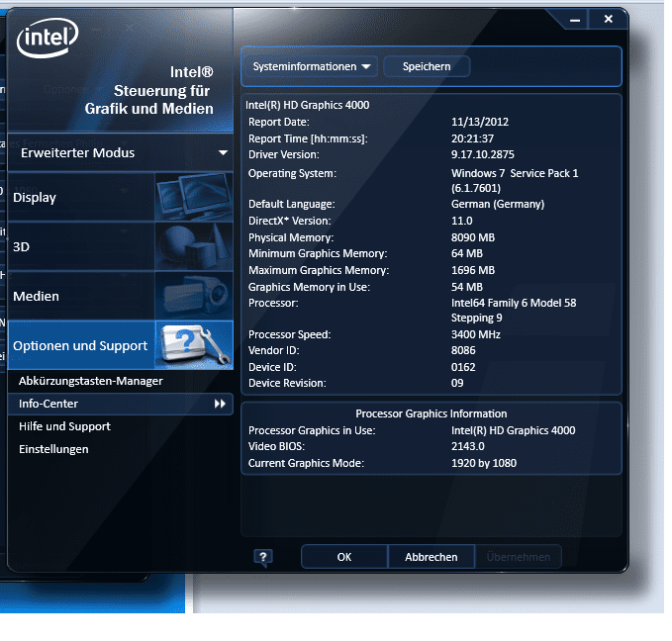Click the report time 20:21:37
This screenshot has width=672, height=641.
(x=472, y=138)
